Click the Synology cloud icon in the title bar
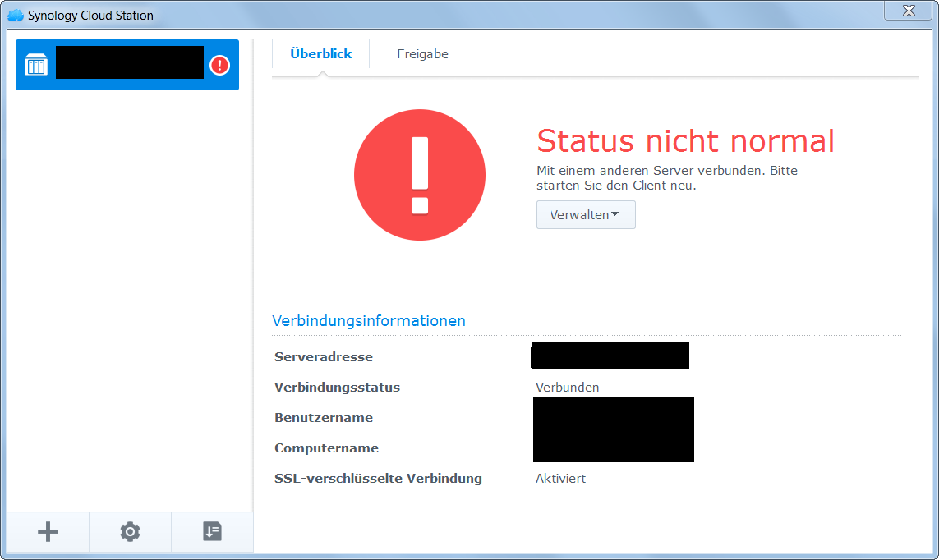This screenshot has width=939, height=560. coord(14,14)
